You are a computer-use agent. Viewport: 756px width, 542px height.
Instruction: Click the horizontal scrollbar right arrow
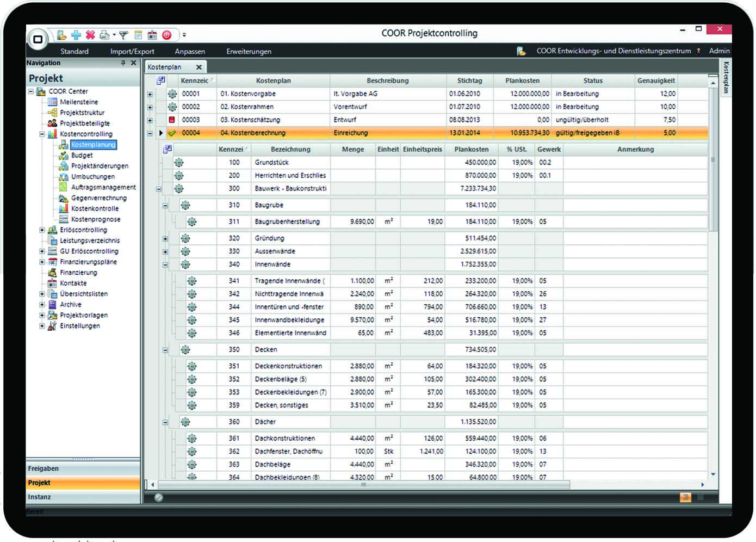(702, 484)
